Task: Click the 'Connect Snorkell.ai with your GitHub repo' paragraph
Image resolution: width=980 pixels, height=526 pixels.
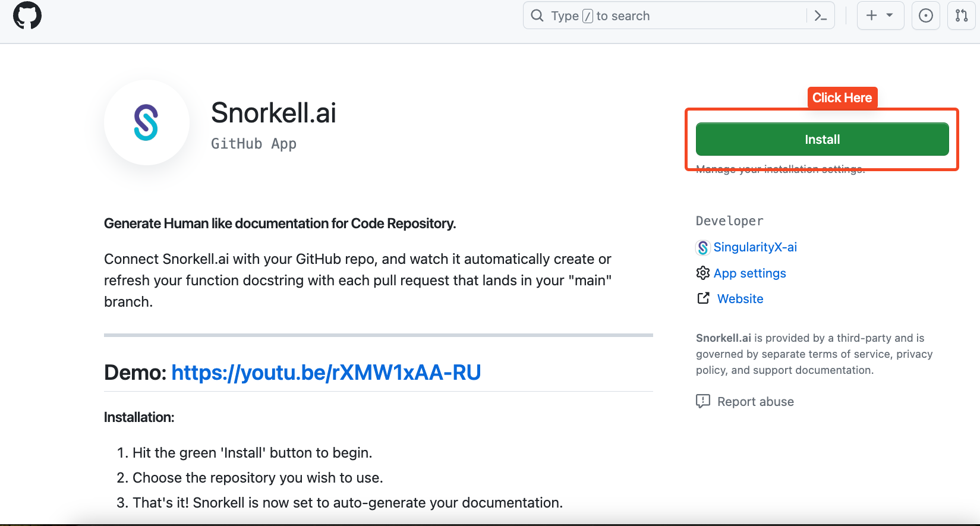Action: point(358,281)
